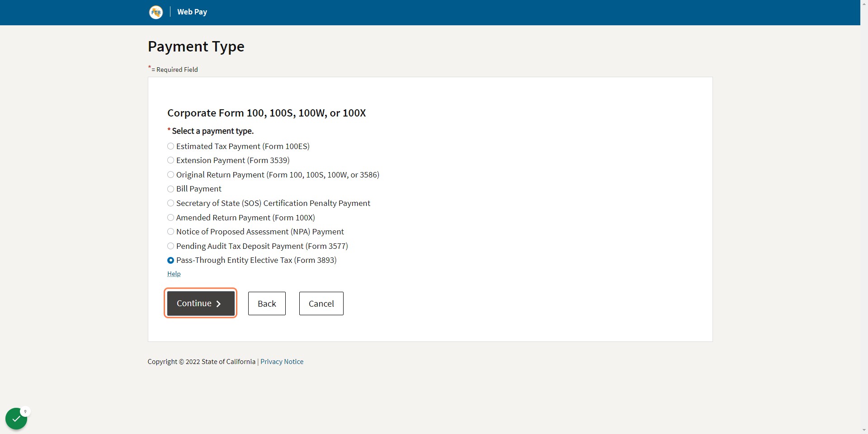The height and width of the screenshot is (434, 868).
Task: Open the Privacy Notice link
Action: (x=282, y=362)
